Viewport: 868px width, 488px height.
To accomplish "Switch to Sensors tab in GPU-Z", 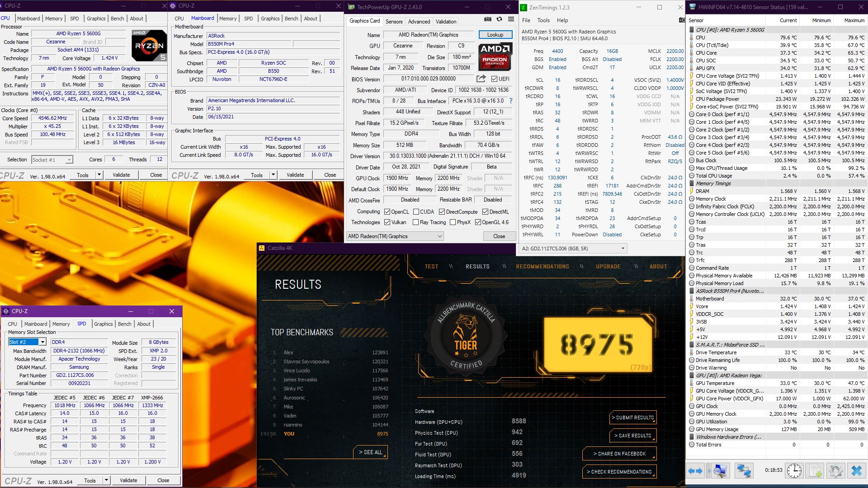I will pyautogui.click(x=394, y=22).
